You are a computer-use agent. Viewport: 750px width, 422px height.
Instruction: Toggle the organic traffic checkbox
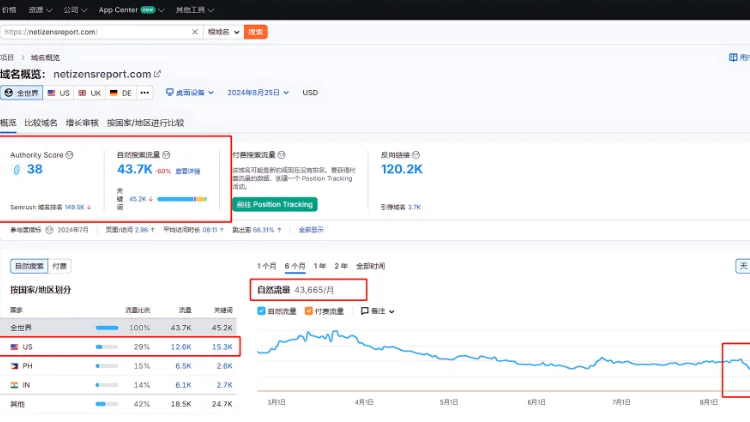point(261,311)
